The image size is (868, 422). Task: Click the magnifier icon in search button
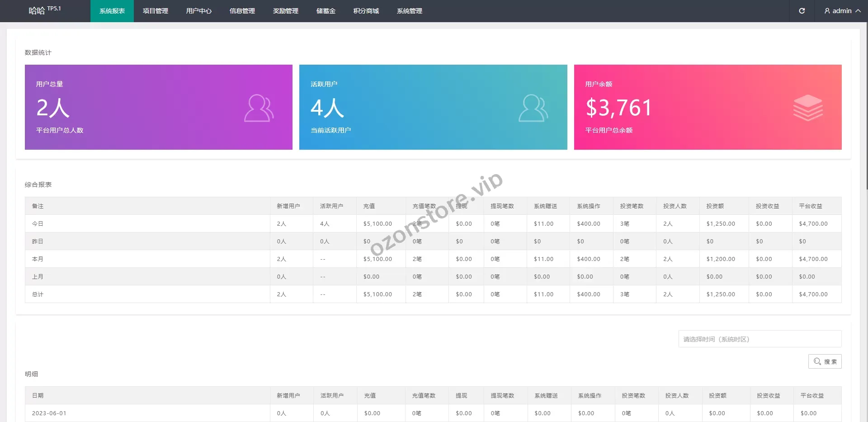(817, 361)
